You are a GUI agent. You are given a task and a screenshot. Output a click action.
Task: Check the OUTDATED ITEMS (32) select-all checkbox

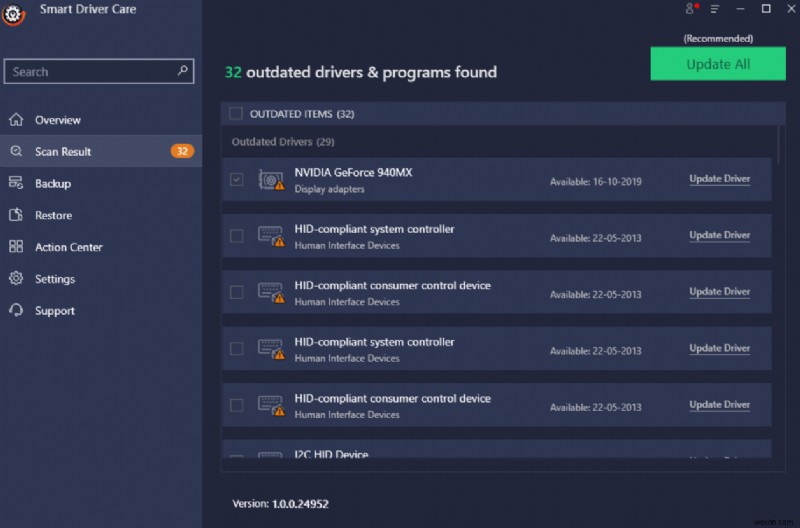coord(236,113)
